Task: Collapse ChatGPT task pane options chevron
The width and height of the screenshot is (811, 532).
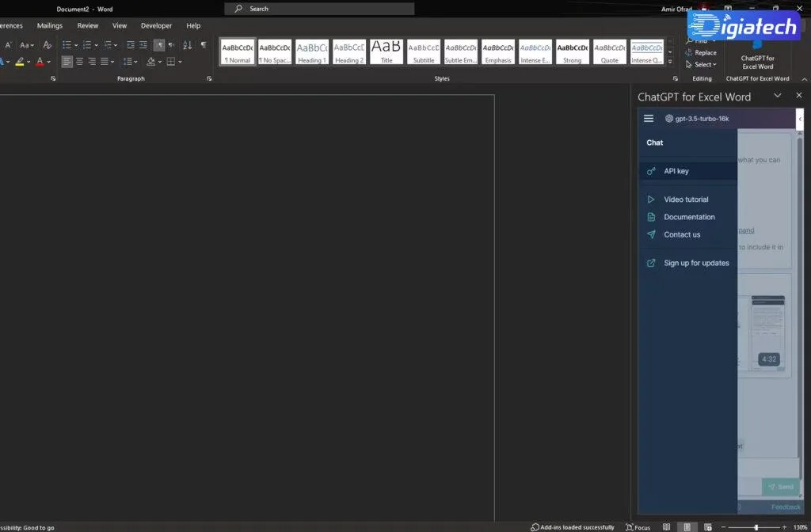Action: point(778,96)
